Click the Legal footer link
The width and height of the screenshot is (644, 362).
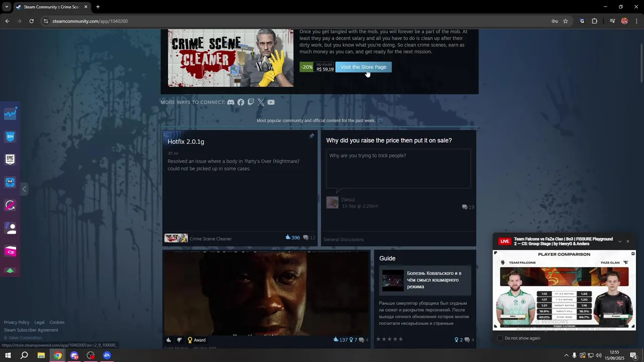point(39,322)
